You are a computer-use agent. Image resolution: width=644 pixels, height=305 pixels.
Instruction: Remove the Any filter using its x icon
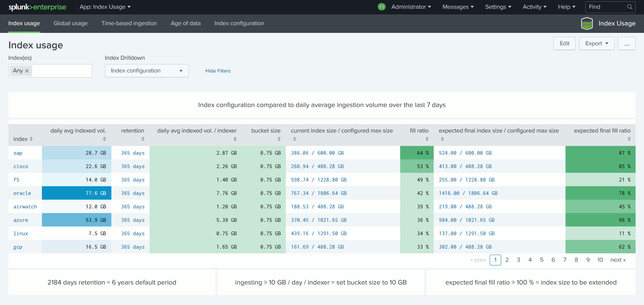coord(27,70)
